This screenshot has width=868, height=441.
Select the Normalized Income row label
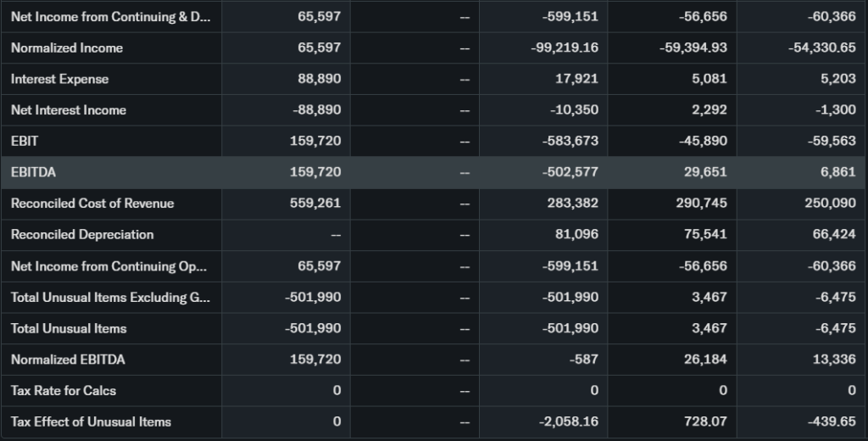tap(67, 47)
